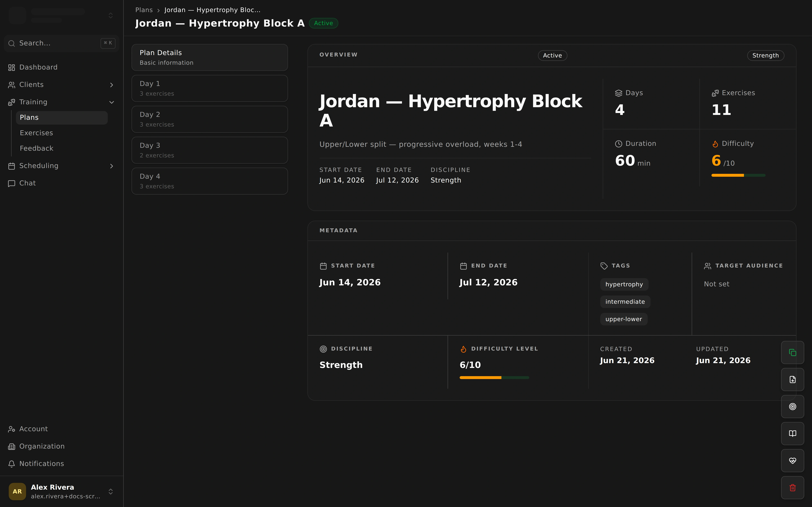
Task: Click the green duplicate plan icon
Action: 793,352
